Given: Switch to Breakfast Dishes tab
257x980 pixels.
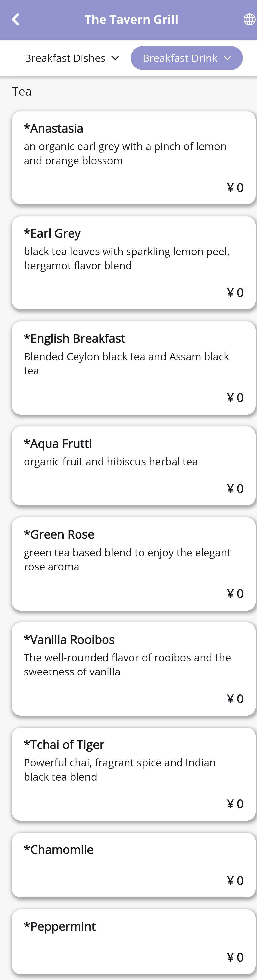Looking at the screenshot, I should [65, 58].
